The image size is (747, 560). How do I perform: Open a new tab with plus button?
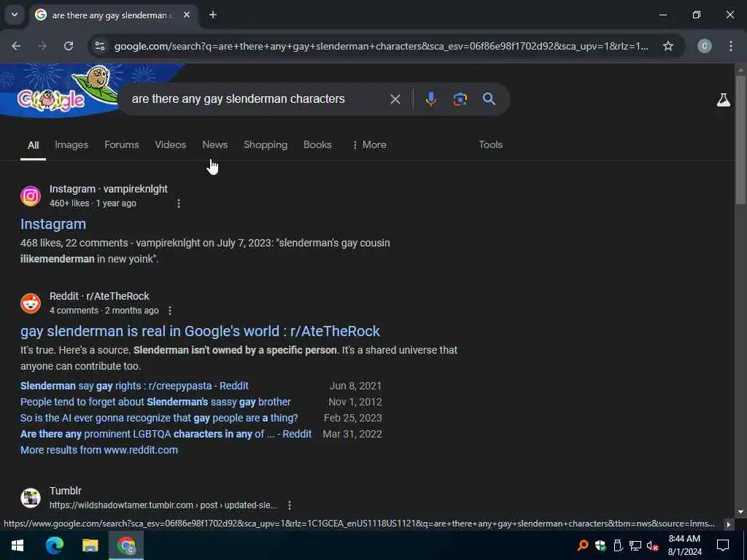pyautogui.click(x=212, y=15)
